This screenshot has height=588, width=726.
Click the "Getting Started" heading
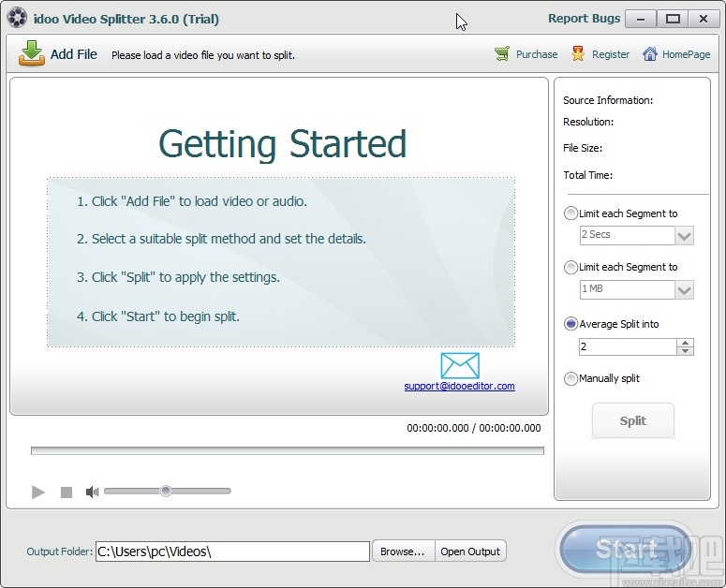click(282, 144)
